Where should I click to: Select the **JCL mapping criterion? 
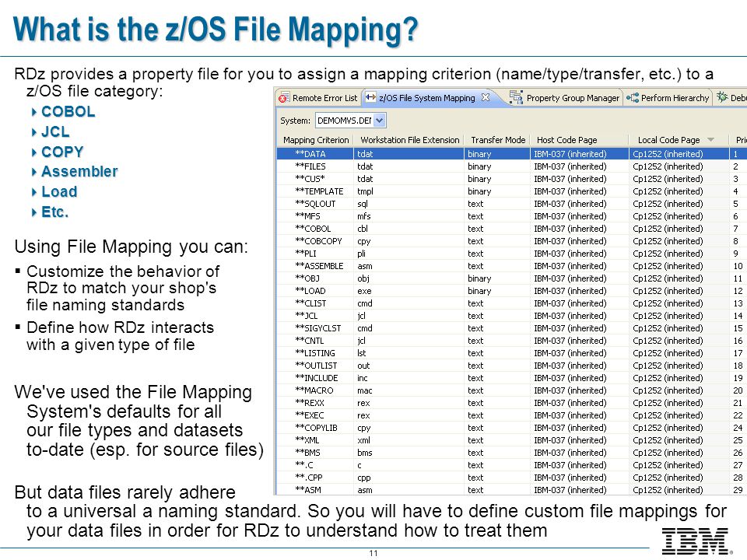coord(307,316)
